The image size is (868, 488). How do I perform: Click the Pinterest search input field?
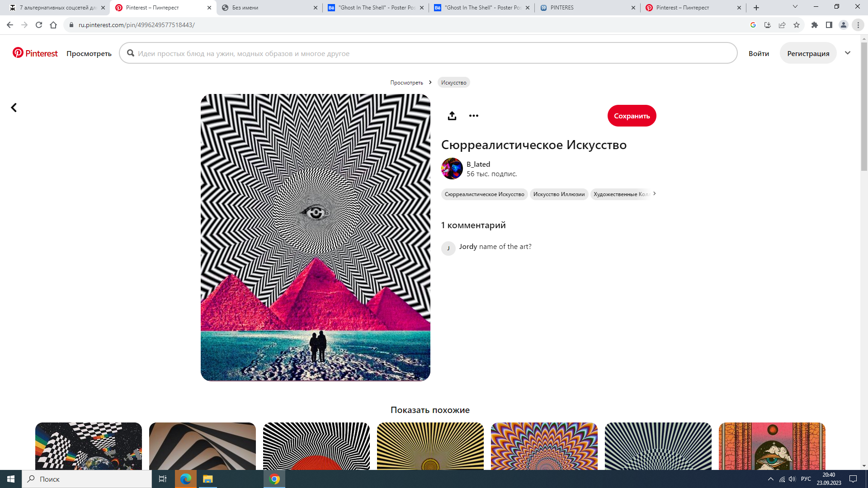click(x=428, y=53)
